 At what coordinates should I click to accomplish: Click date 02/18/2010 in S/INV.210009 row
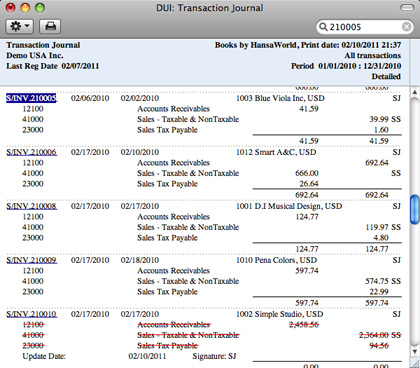click(140, 260)
